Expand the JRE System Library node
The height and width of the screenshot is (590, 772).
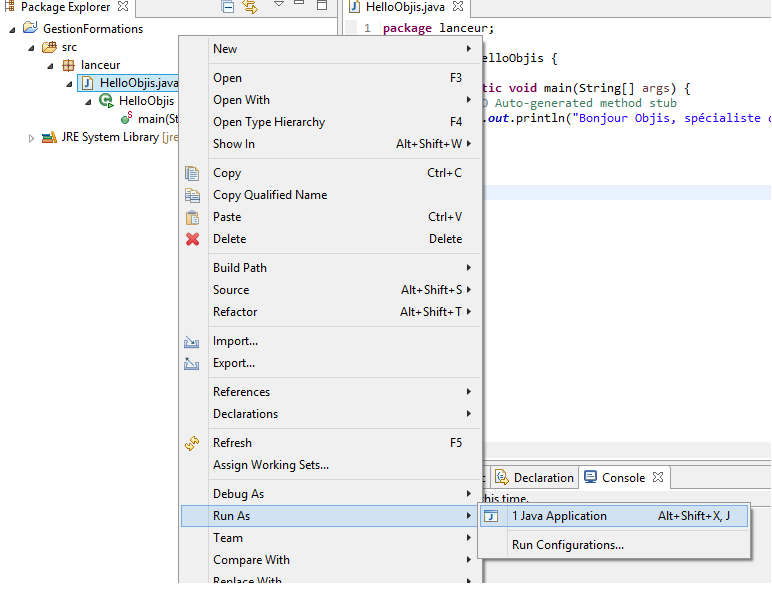point(31,138)
